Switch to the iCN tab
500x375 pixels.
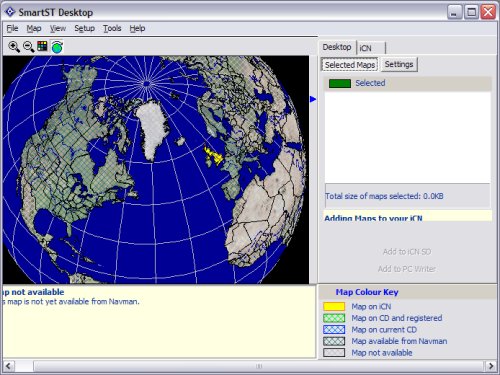(371, 48)
